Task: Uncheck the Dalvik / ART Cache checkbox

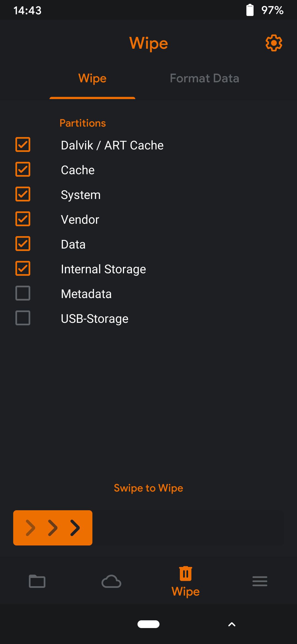Action: [23, 145]
